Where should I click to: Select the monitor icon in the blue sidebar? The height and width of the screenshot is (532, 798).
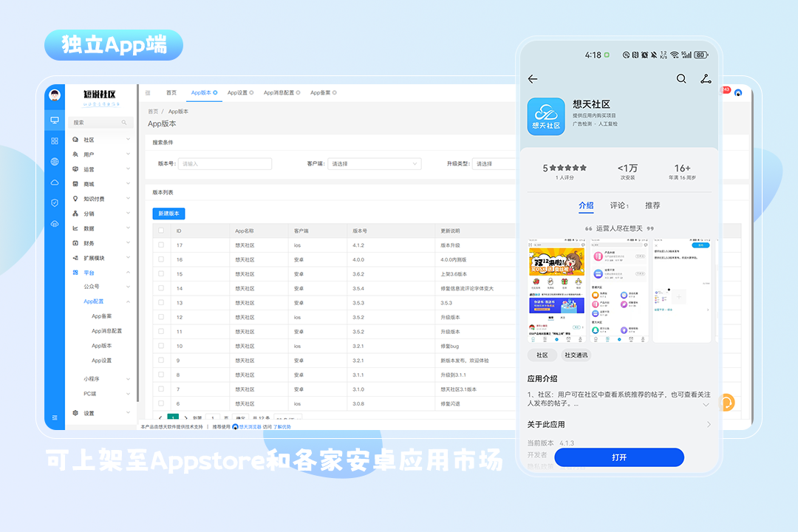pyautogui.click(x=55, y=120)
